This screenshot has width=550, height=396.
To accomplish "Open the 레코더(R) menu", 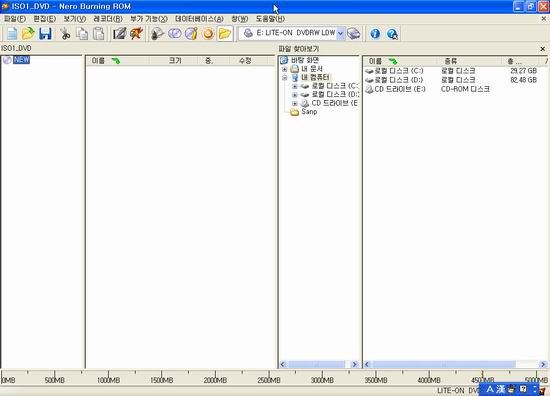I will (108, 19).
